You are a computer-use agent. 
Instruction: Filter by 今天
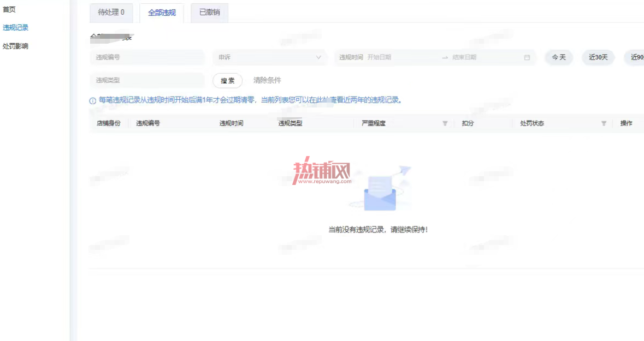coord(559,57)
